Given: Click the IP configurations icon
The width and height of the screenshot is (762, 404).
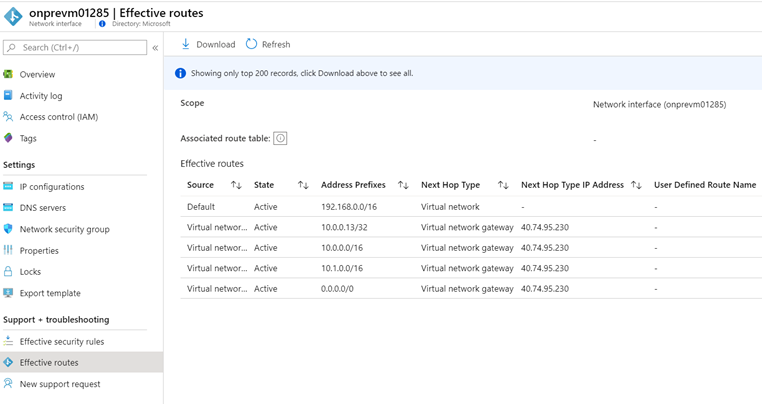Looking at the screenshot, I should pos(8,186).
